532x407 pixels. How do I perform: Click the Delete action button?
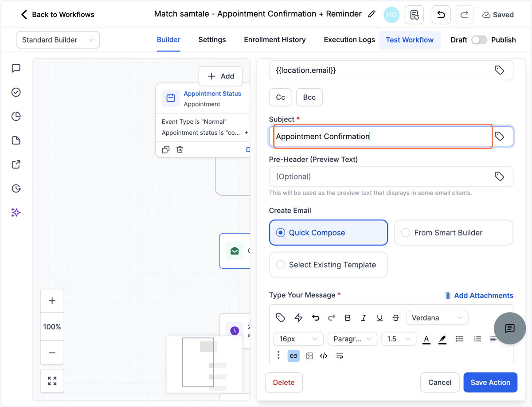(284, 382)
